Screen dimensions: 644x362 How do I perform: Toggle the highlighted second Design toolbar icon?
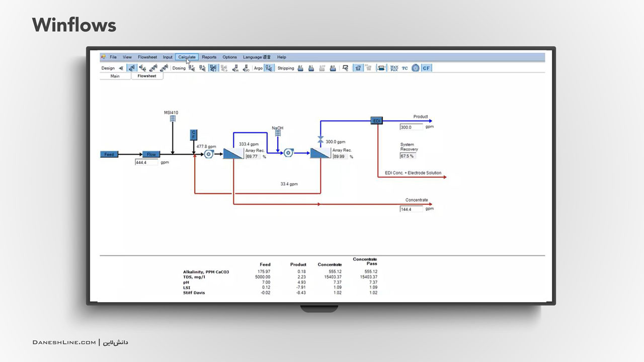pyautogui.click(x=132, y=68)
